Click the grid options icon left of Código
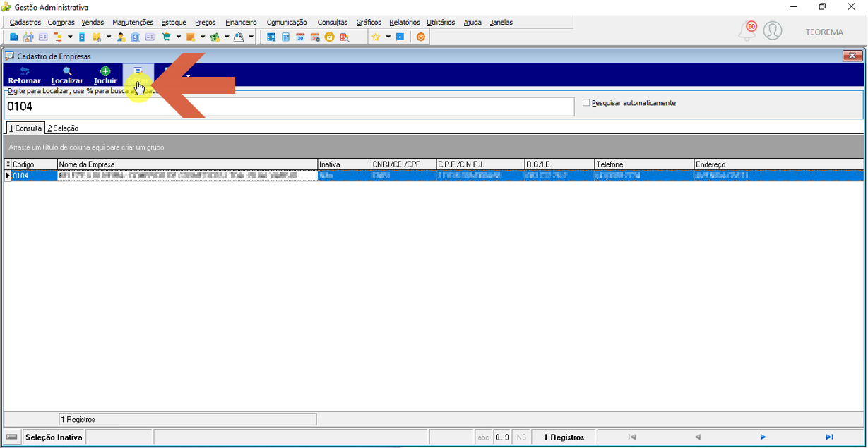Image resolution: width=868 pixels, height=448 pixels. [8, 164]
